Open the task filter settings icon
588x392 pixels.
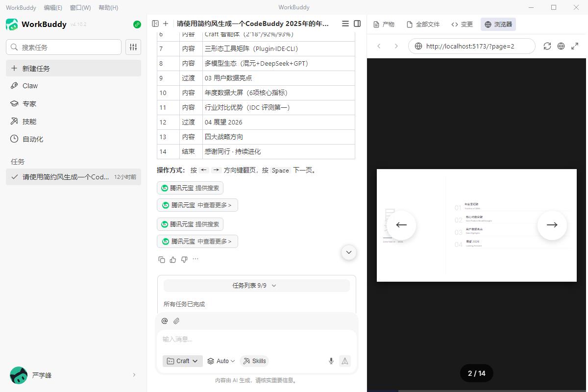(x=133, y=47)
